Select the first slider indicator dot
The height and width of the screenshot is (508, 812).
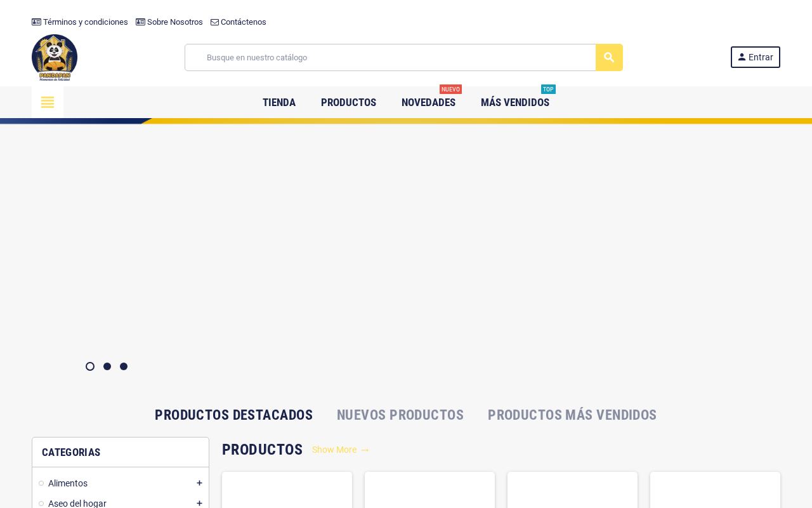(90, 366)
